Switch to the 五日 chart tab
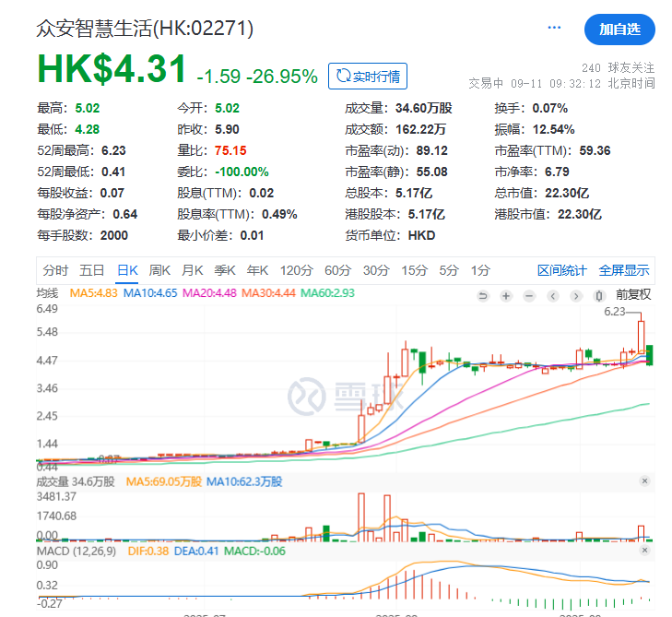 pos(91,270)
